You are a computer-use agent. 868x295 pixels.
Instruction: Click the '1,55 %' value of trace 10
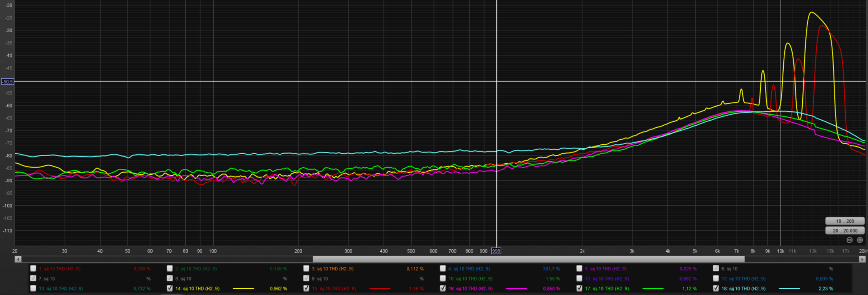pos(553,279)
